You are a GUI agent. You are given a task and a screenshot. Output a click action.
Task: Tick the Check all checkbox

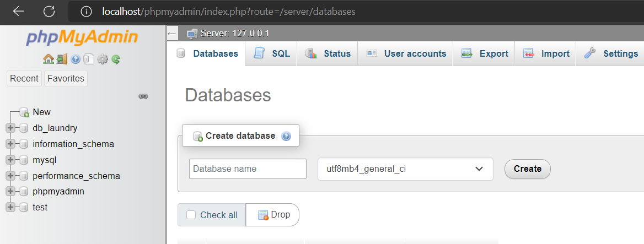191,215
